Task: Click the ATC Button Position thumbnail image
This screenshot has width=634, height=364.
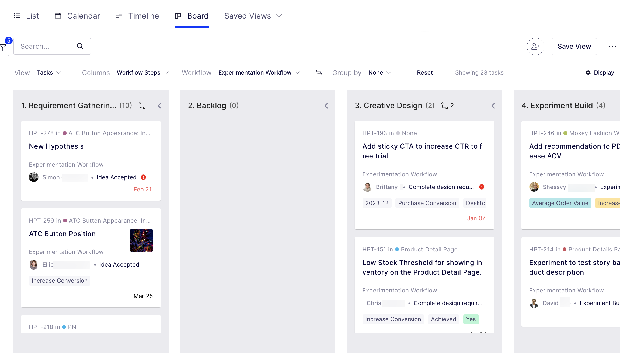Action: [x=141, y=240]
